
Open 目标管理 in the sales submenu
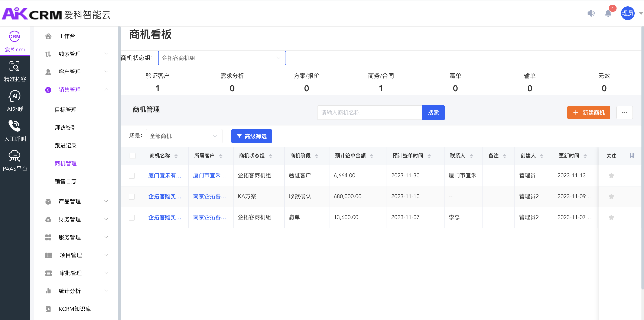pyautogui.click(x=65, y=110)
